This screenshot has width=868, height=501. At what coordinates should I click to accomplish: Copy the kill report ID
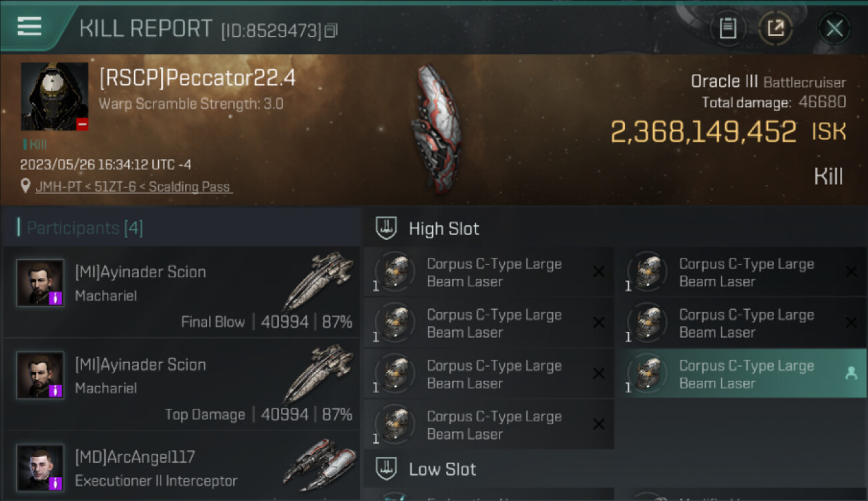pyautogui.click(x=331, y=30)
